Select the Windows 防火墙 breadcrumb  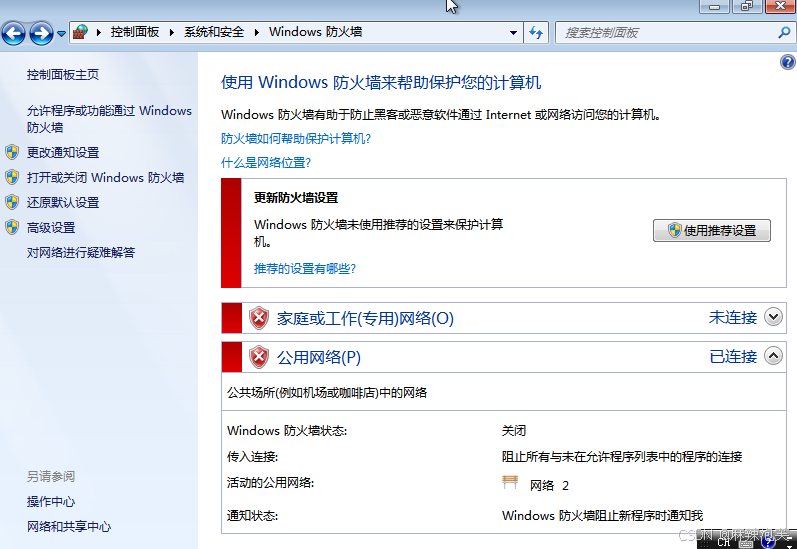point(315,32)
